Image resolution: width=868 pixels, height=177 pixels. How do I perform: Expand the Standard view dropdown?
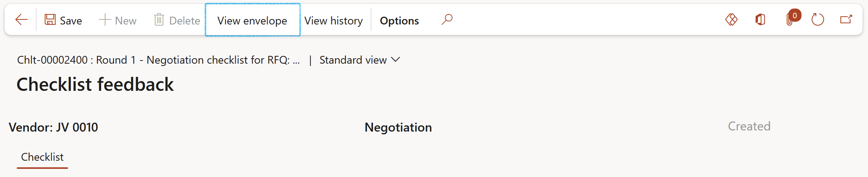tap(360, 60)
